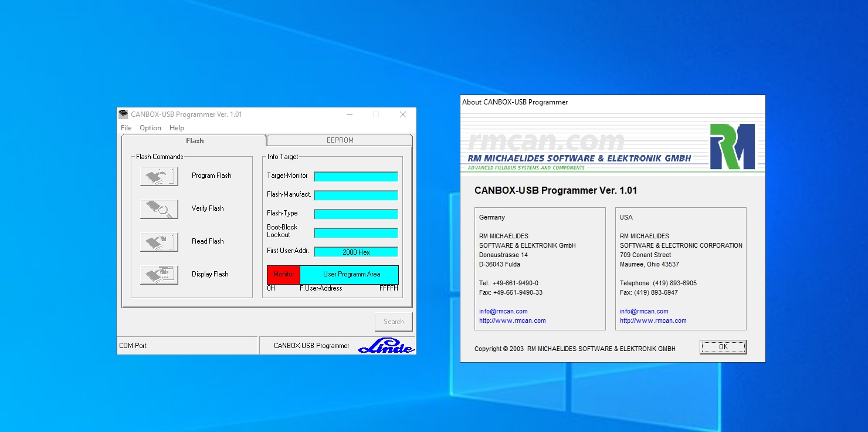The image size is (868, 432).
Task: Click the Flash-Manufact. cyan field
Action: point(356,195)
